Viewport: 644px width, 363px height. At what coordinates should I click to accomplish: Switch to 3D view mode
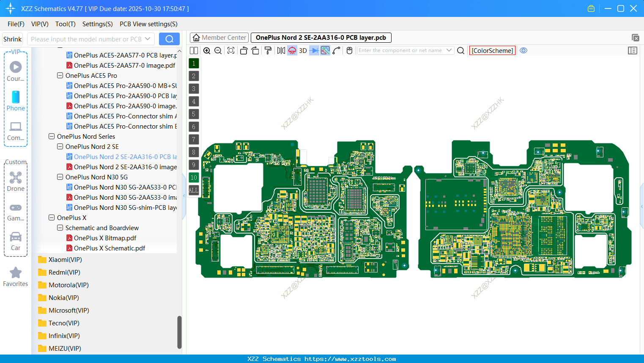[x=303, y=50]
